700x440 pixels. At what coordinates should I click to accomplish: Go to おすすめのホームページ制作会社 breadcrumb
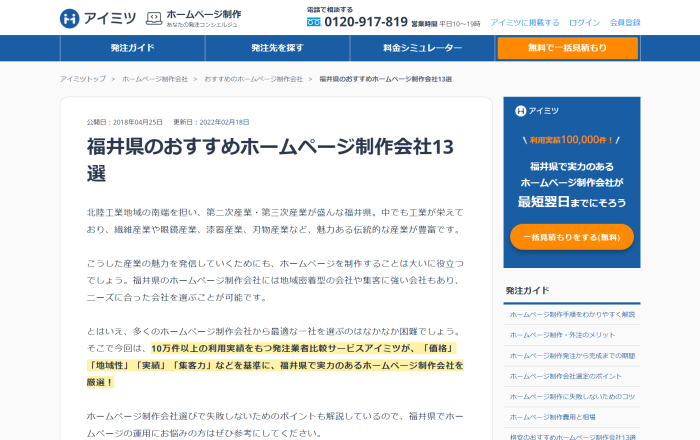(253, 78)
